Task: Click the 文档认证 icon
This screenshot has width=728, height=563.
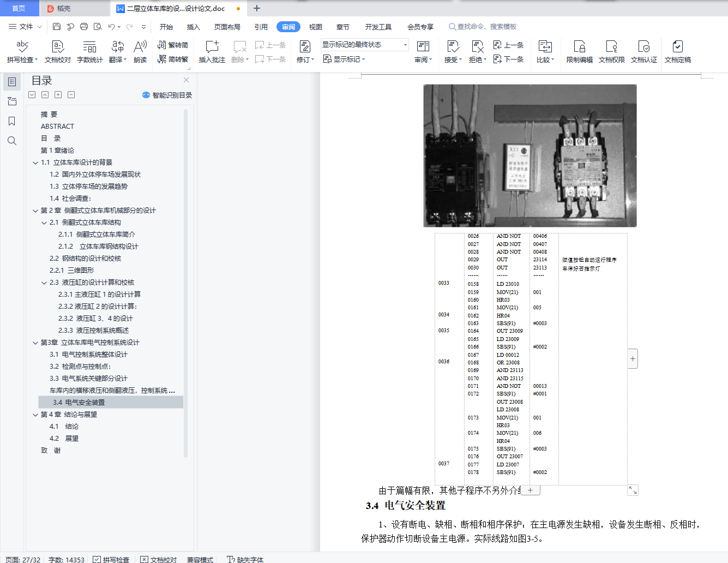Action: tap(644, 52)
